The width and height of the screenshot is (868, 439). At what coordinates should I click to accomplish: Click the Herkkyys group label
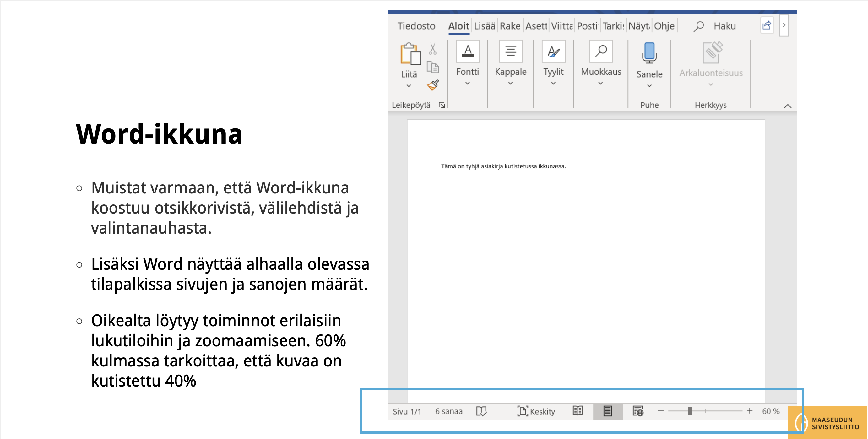tap(711, 105)
